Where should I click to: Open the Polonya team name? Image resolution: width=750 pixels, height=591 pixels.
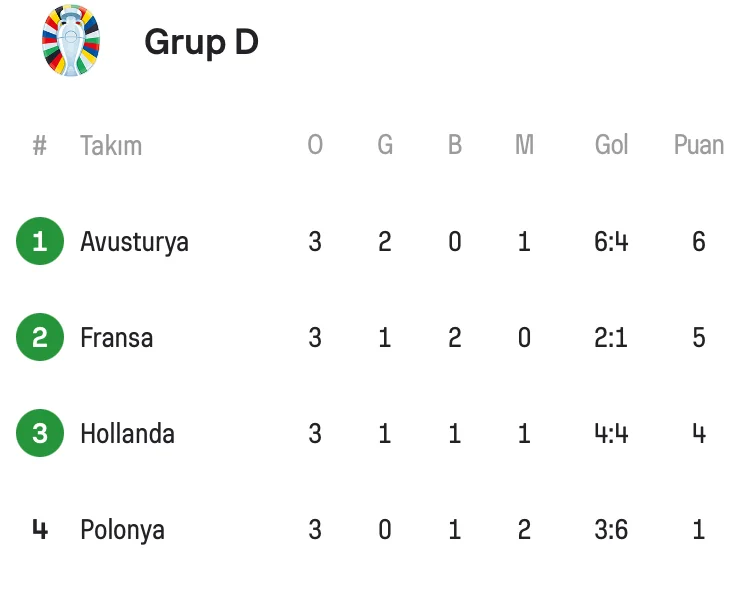(x=121, y=530)
